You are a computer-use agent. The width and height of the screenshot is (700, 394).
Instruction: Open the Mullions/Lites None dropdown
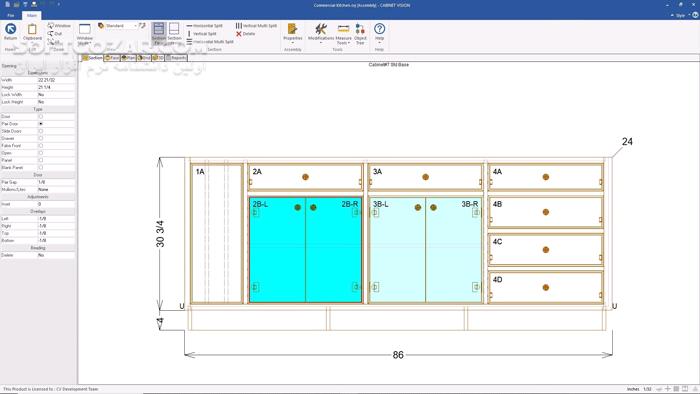pos(56,189)
